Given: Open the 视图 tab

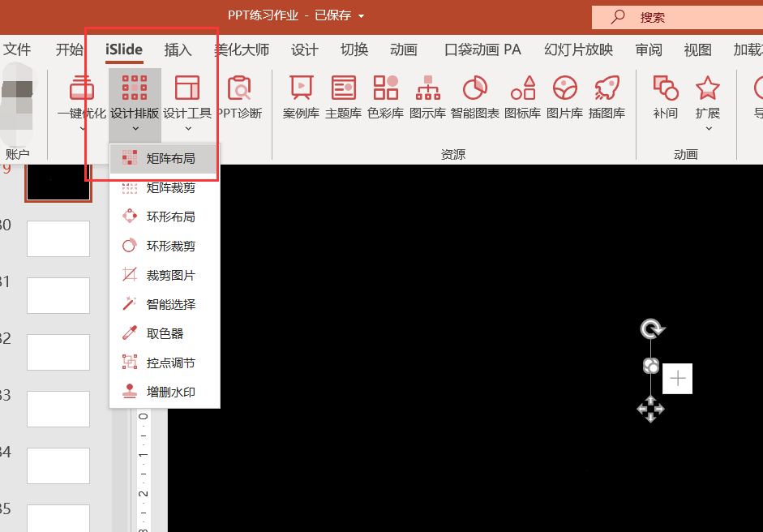Looking at the screenshot, I should pos(698,49).
